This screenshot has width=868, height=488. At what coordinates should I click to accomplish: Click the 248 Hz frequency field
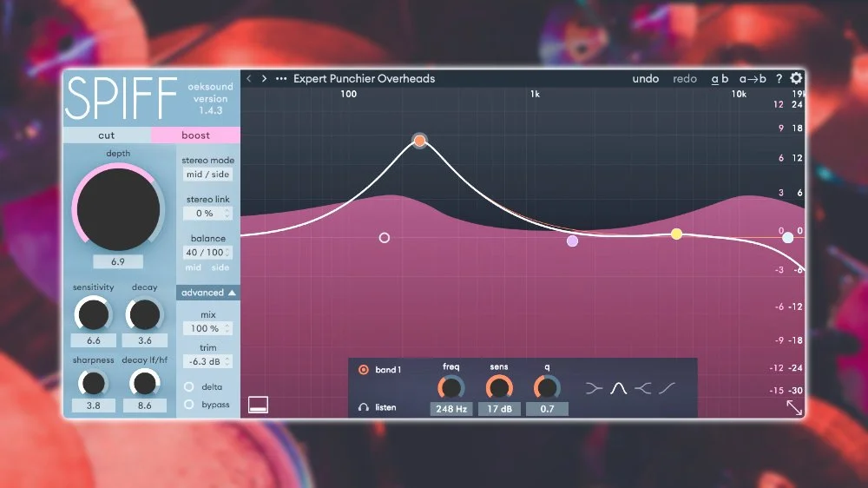[451, 409]
